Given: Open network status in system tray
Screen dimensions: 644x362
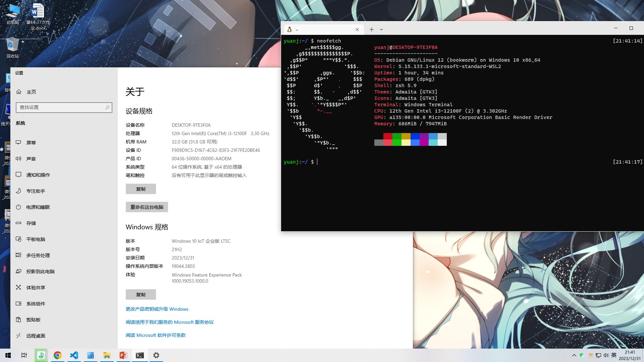Looking at the screenshot, I should point(598,355).
